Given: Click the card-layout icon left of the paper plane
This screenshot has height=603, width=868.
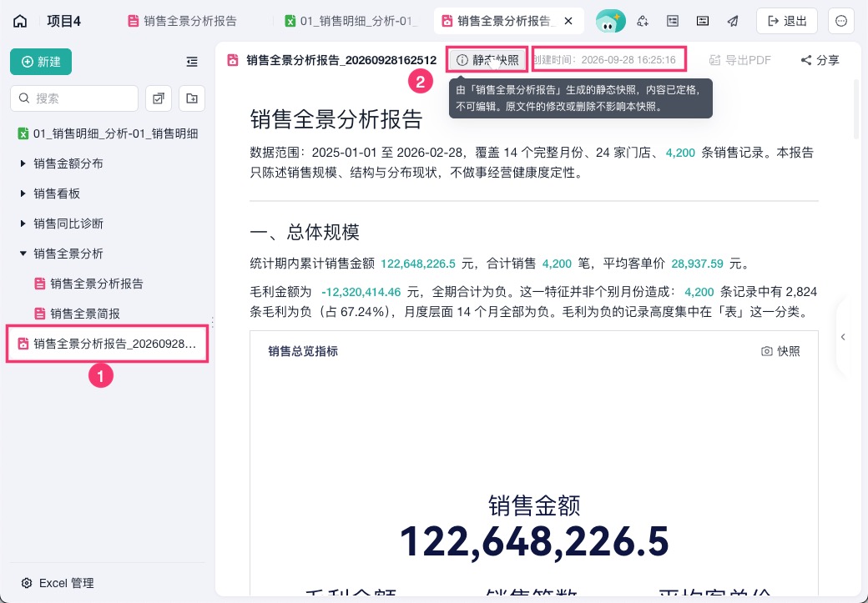Looking at the screenshot, I should pyautogui.click(x=703, y=21).
